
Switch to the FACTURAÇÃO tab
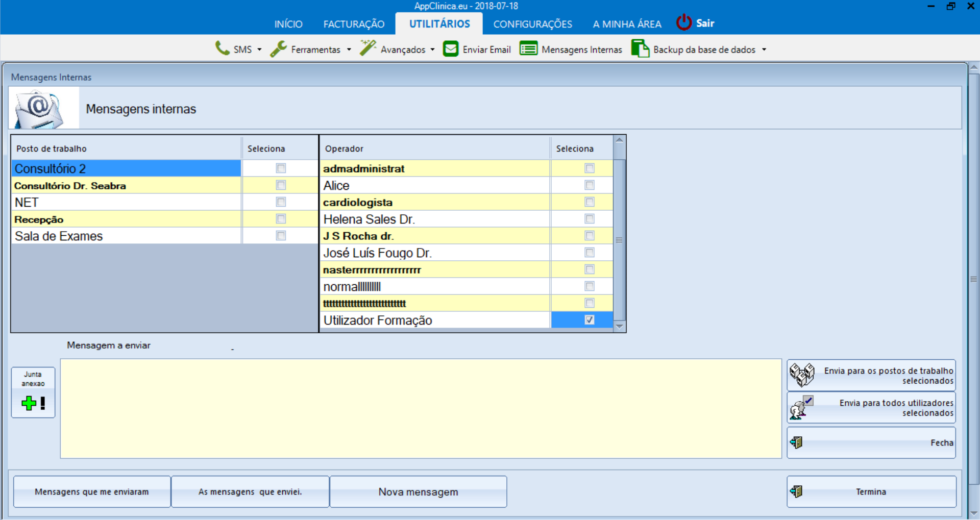[354, 24]
